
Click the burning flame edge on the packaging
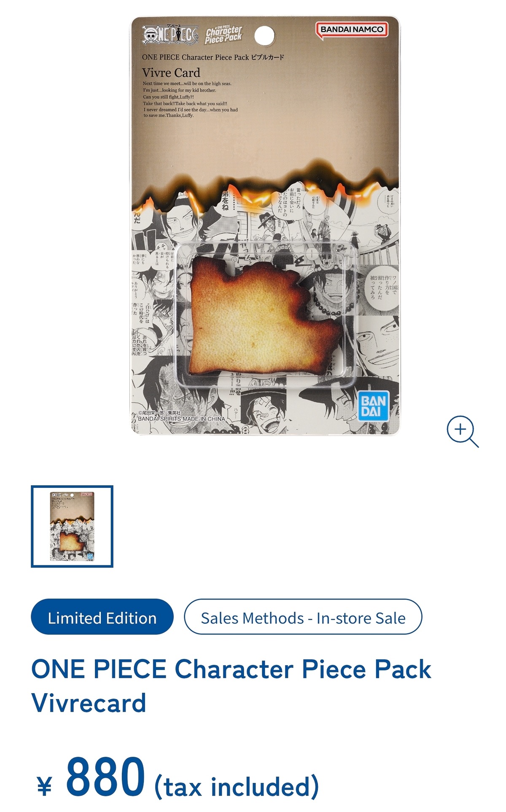[x=265, y=188]
